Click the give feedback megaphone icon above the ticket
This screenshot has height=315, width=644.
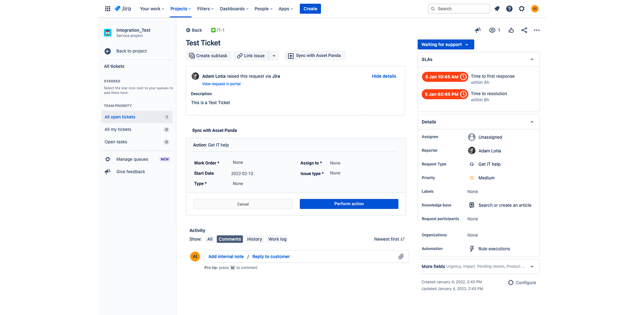[478, 30]
